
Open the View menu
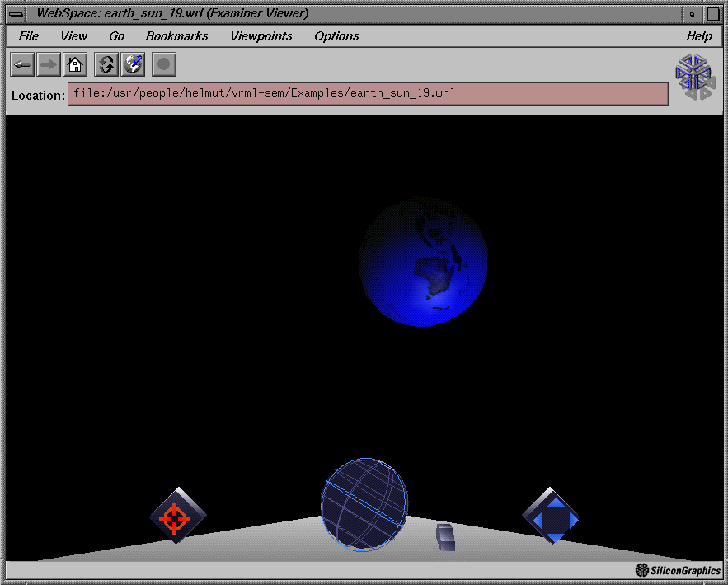pyautogui.click(x=74, y=36)
